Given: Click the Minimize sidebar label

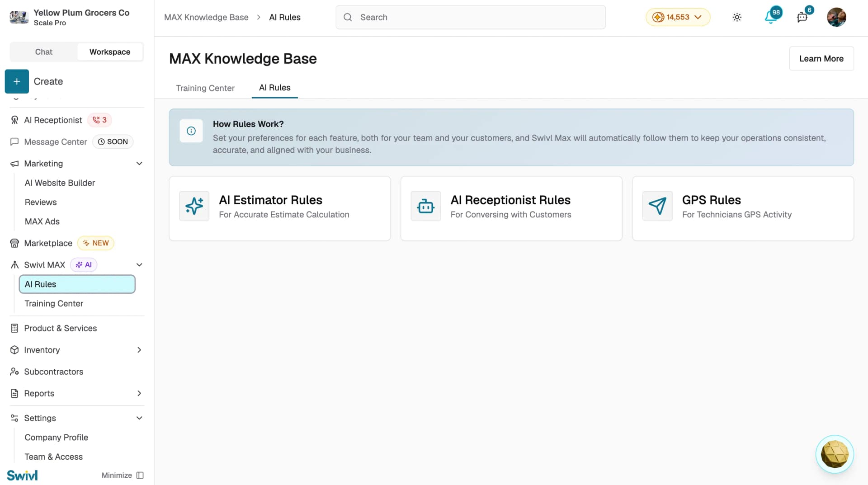Looking at the screenshot, I should click(x=117, y=476).
